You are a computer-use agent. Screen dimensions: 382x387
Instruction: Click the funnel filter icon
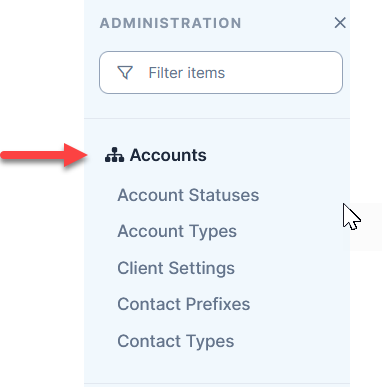click(125, 73)
